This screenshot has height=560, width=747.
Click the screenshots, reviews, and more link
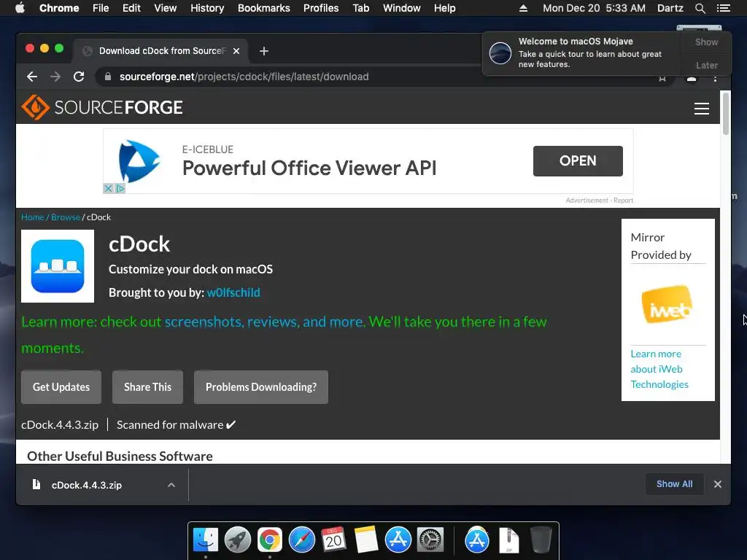(x=264, y=322)
